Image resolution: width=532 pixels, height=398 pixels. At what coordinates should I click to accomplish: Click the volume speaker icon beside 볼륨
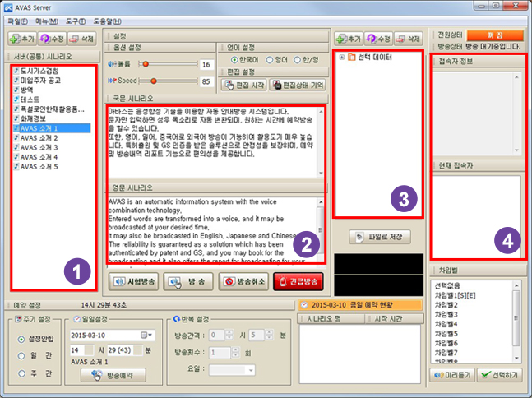point(112,64)
